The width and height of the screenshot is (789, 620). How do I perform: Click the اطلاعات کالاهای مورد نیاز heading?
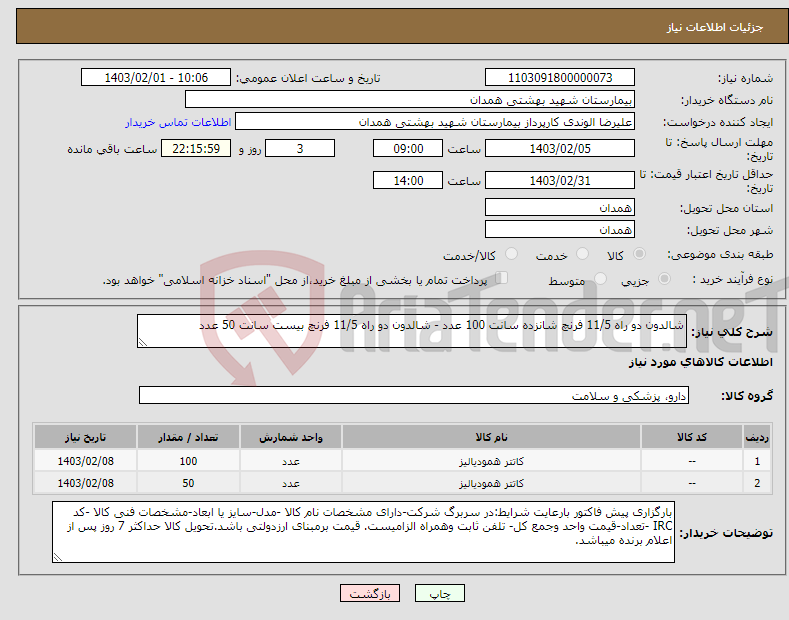point(700,362)
